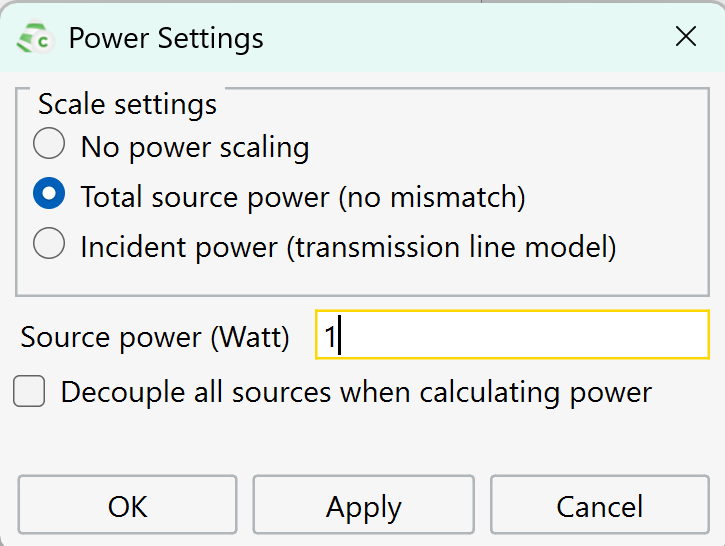Click the green application icon in title bar
The image size is (725, 546).
click(35, 37)
